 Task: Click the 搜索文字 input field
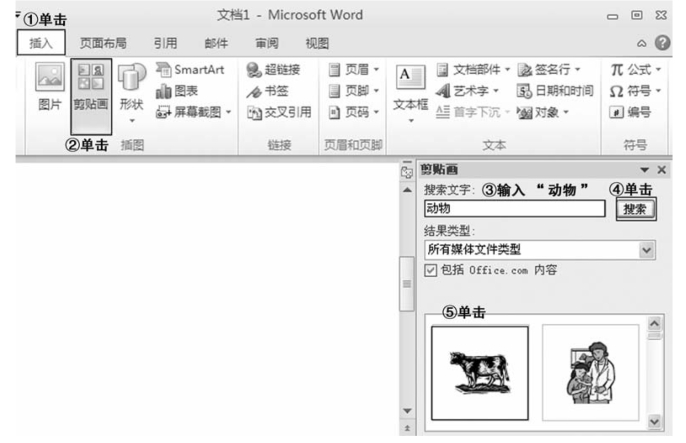514,209
